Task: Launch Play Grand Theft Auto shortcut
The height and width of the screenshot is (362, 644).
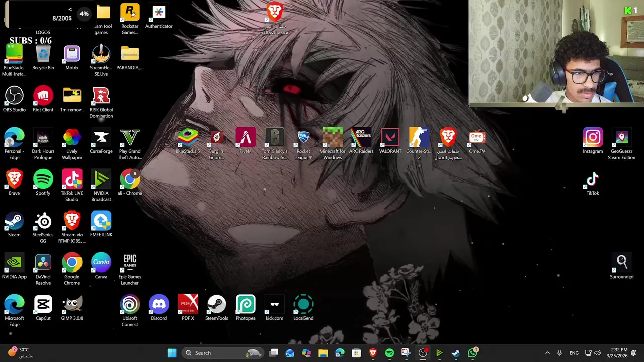Action: [x=130, y=144]
